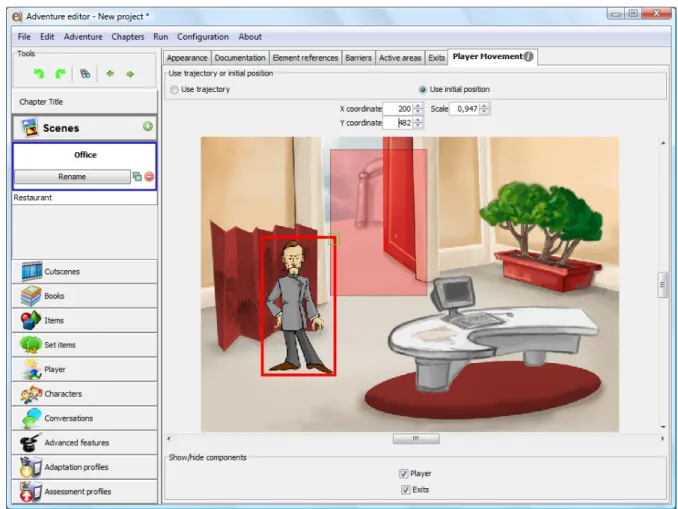Screen dimensions: 678x509
Task: Select the Restaurant scene in list
Action: (84, 198)
